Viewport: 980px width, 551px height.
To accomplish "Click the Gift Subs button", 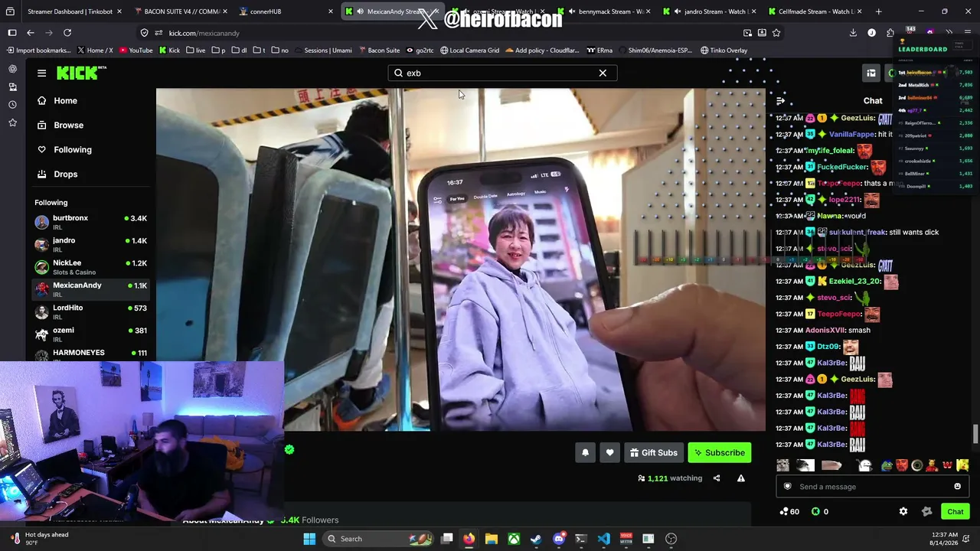I will click(654, 452).
